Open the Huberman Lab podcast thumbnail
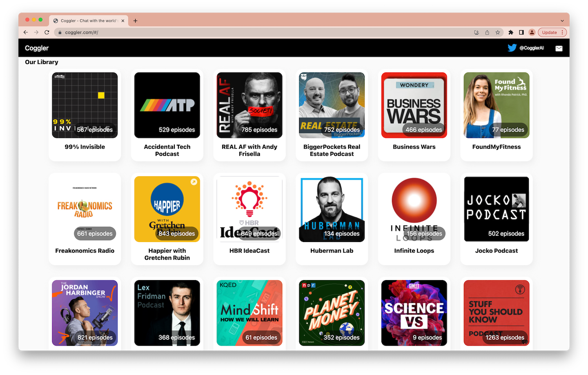Viewport: 588px width, 375px height. tap(332, 209)
